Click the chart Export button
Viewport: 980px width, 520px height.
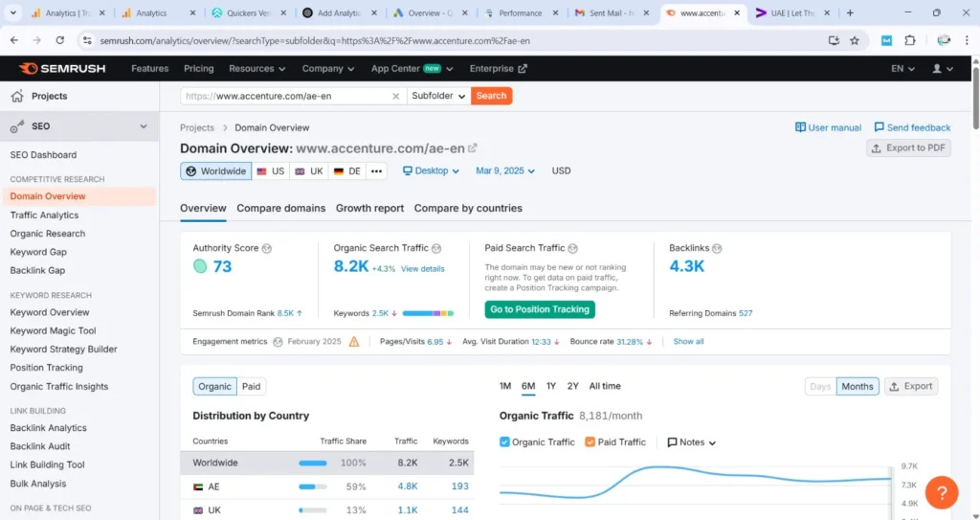(x=911, y=386)
